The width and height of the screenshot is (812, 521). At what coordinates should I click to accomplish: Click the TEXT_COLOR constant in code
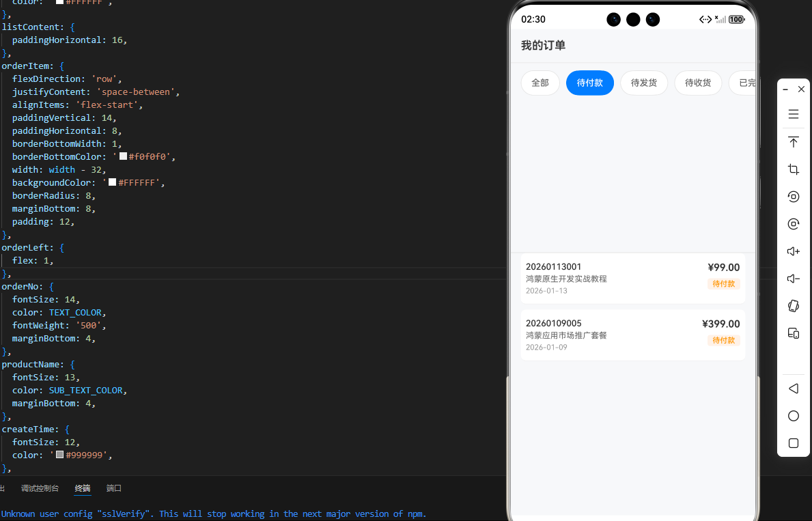(76, 312)
